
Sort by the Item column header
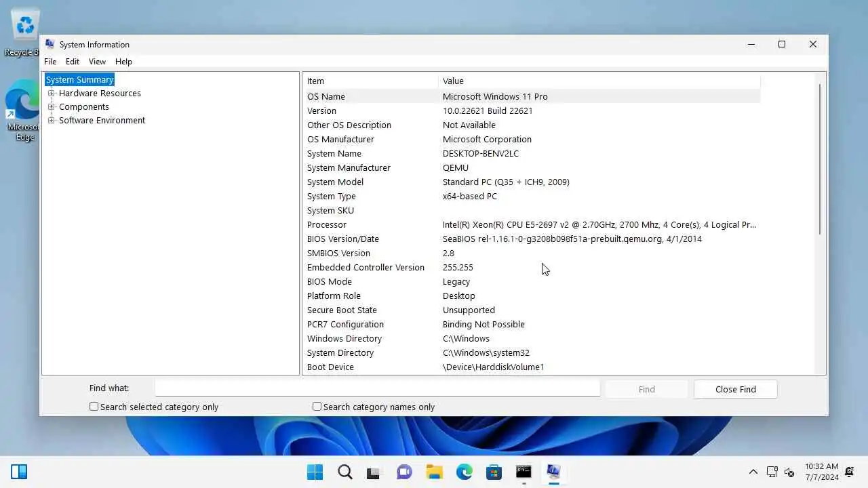(x=370, y=81)
